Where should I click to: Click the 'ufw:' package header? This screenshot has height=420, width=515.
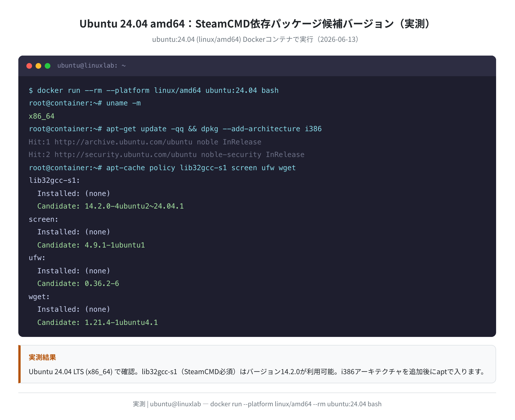click(x=37, y=258)
